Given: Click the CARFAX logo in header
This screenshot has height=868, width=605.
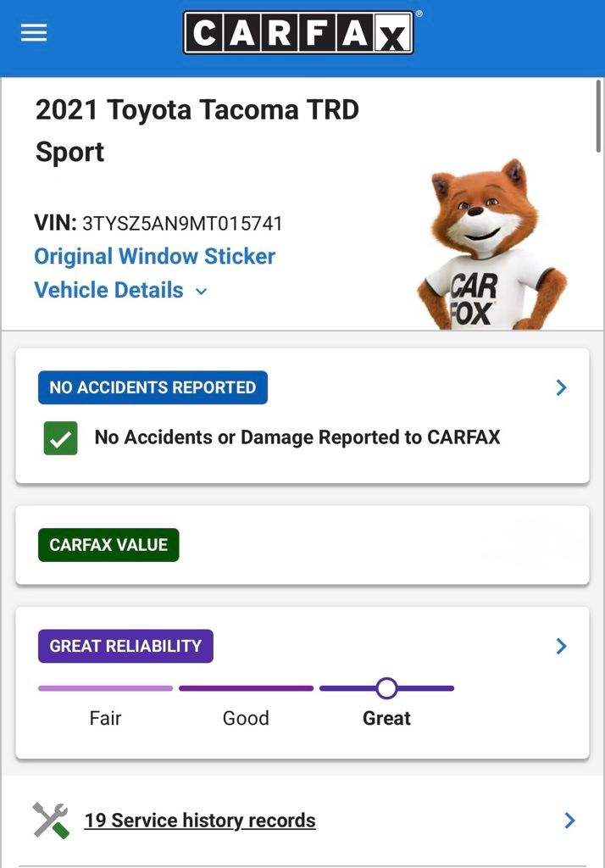Looking at the screenshot, I should (x=298, y=33).
